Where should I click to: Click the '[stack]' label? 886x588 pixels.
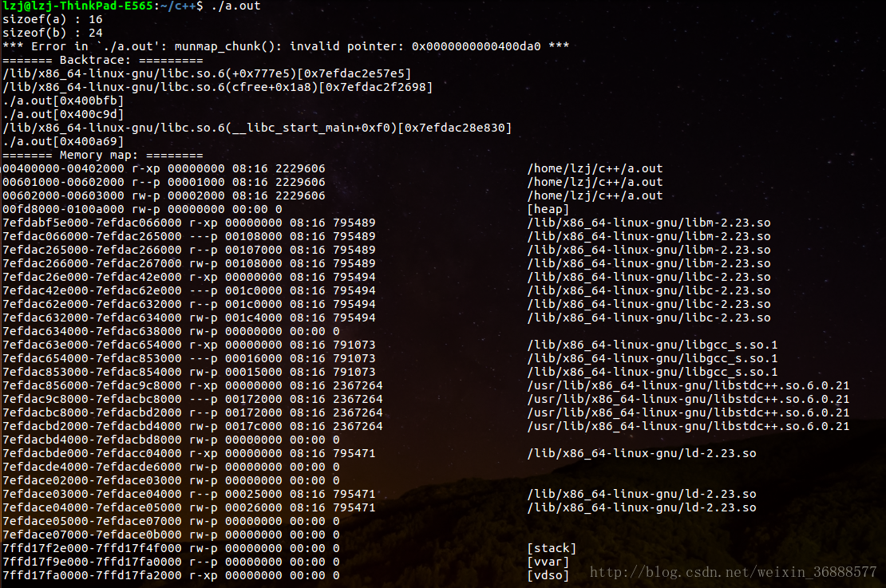552,548
